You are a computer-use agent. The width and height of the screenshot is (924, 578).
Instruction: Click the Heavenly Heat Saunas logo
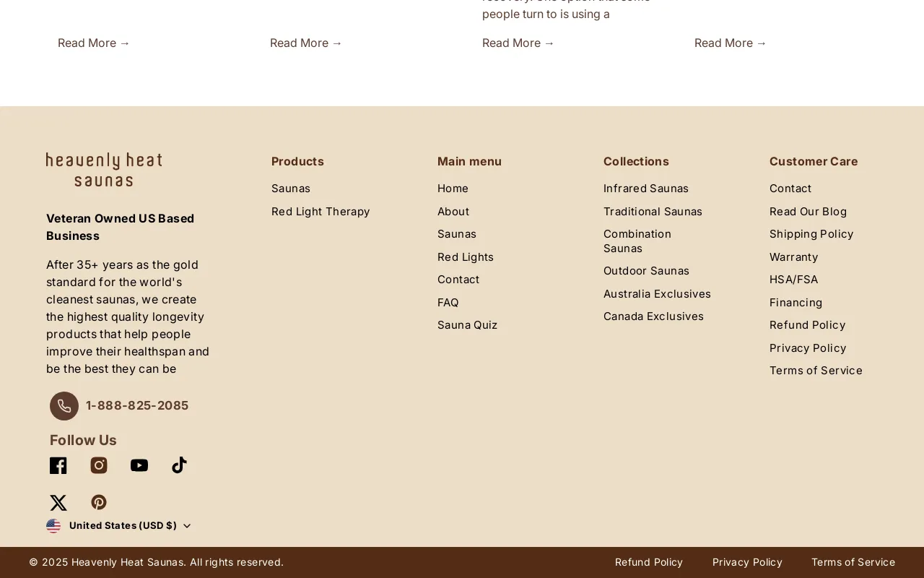[x=104, y=169]
